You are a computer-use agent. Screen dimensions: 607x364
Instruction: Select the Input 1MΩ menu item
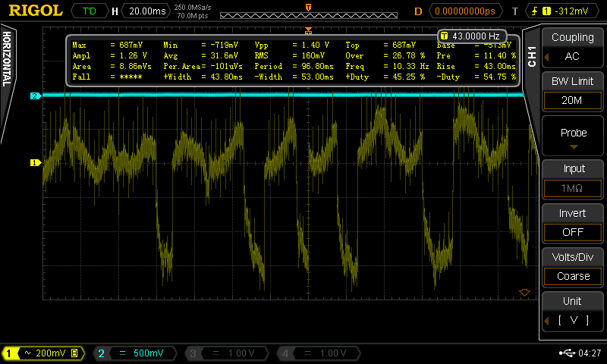tap(573, 179)
